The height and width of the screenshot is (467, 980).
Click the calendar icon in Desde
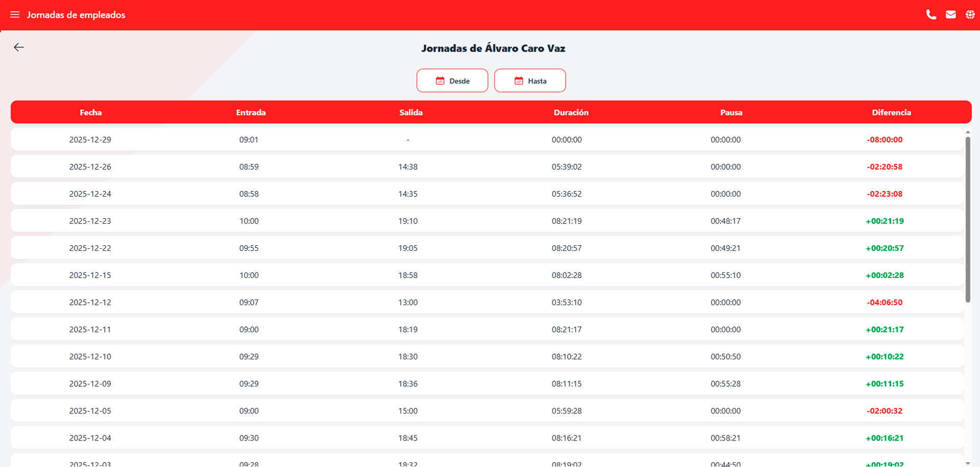click(x=440, y=81)
